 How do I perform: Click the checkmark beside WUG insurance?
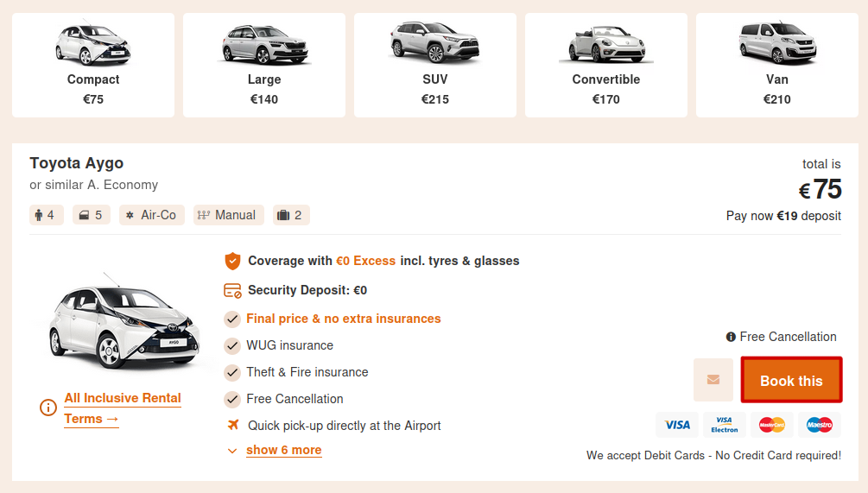coord(232,345)
